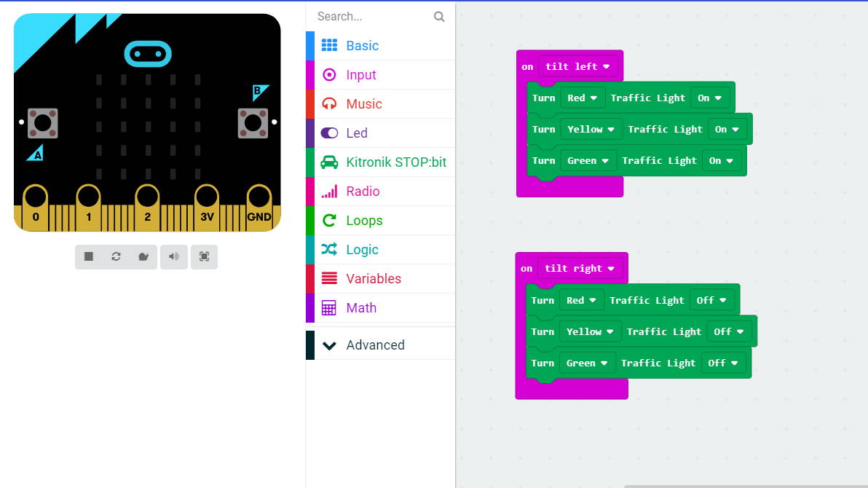Open the Kitronik STOP:bit category

(380, 162)
